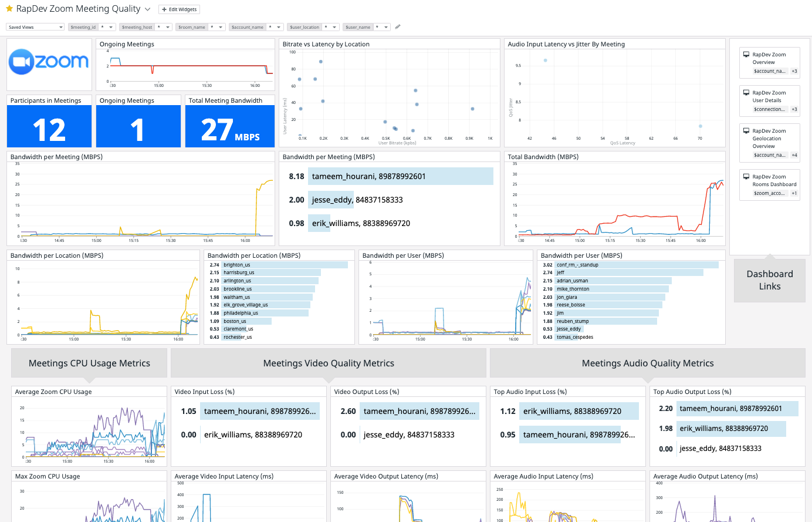The image size is (812, 522).
Task: Click the +3 badge on User Details link
Action: [x=794, y=109]
